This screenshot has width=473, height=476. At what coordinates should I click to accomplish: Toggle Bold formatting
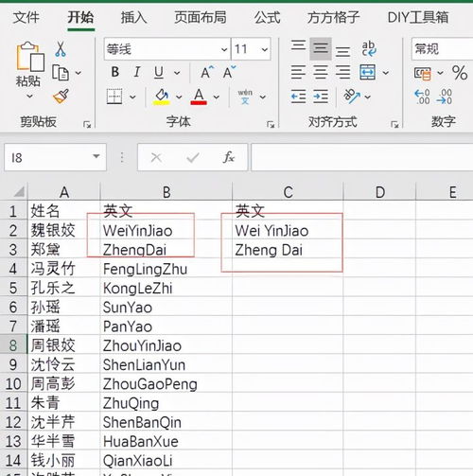click(115, 72)
